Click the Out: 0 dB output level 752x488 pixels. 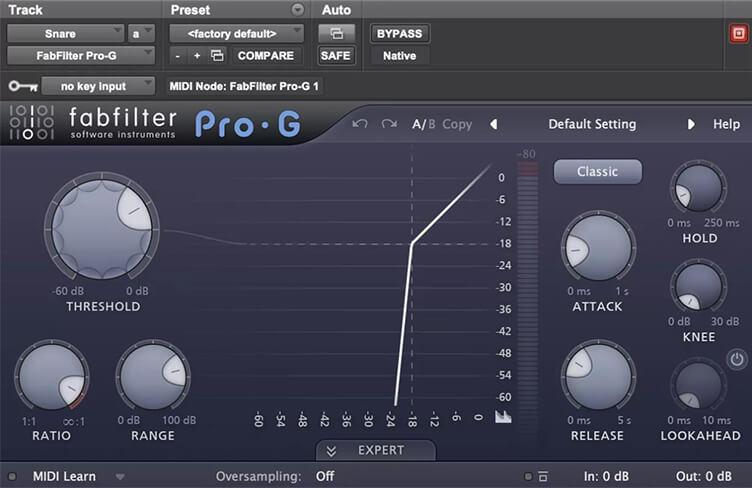[x=704, y=476]
